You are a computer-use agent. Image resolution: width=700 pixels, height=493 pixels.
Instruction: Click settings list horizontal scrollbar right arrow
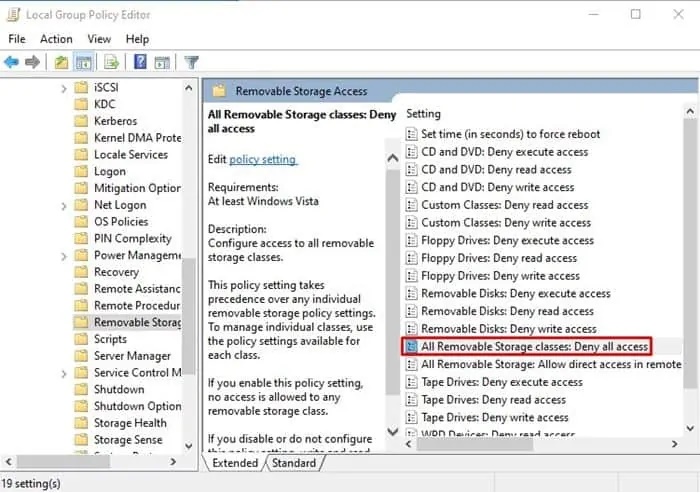(675, 444)
